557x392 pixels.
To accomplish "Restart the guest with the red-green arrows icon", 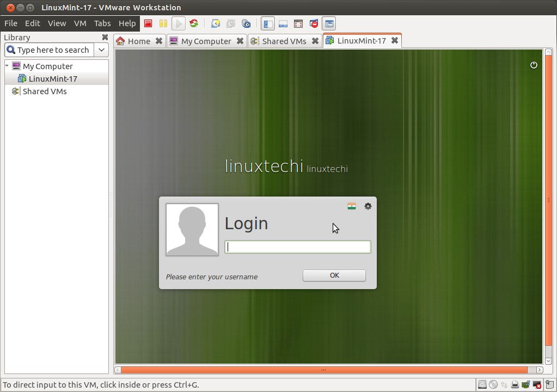I will [x=194, y=24].
